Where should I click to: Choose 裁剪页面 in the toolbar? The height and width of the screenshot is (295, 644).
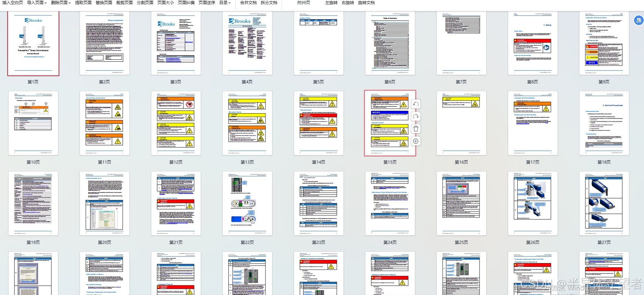pos(125,3)
